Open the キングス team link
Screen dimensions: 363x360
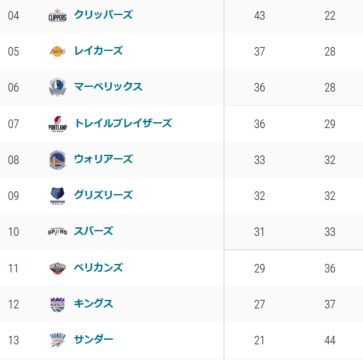coord(94,304)
